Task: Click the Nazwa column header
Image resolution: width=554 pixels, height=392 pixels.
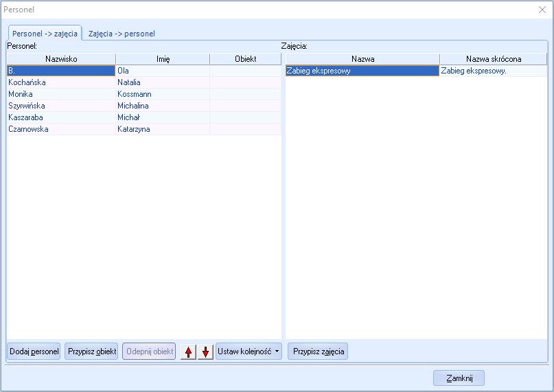Action: pyautogui.click(x=363, y=59)
